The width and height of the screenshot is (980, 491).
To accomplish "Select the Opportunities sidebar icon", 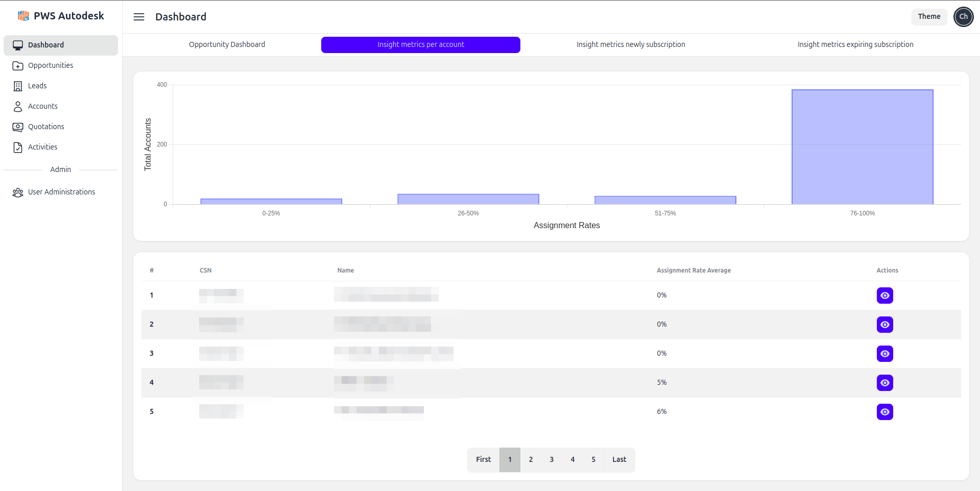I will (18, 65).
